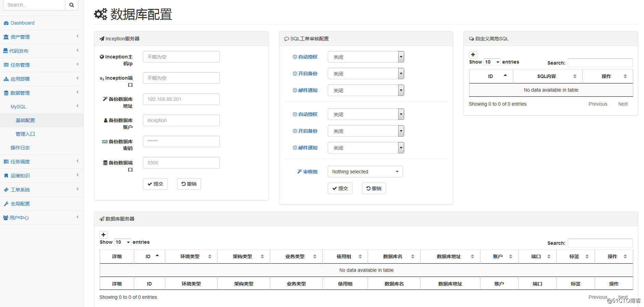644x307 pixels.
Task: Expand the 任务调度 menu
Action: pyautogui.click(x=42, y=162)
